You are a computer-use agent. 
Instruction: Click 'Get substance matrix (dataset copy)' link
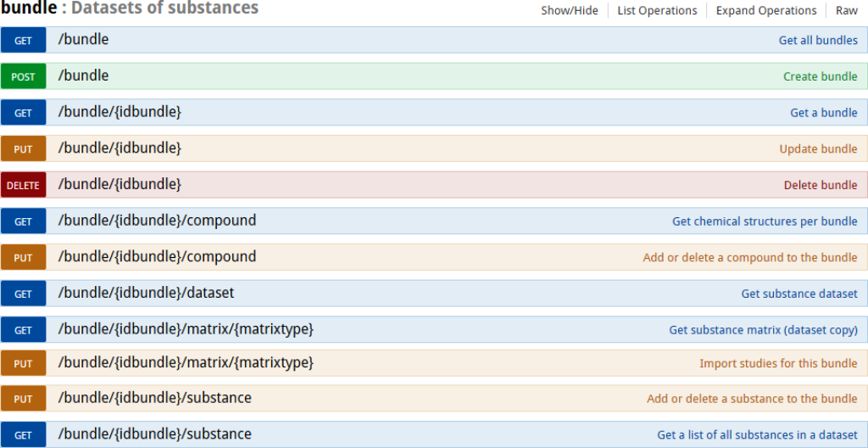pyautogui.click(x=763, y=330)
